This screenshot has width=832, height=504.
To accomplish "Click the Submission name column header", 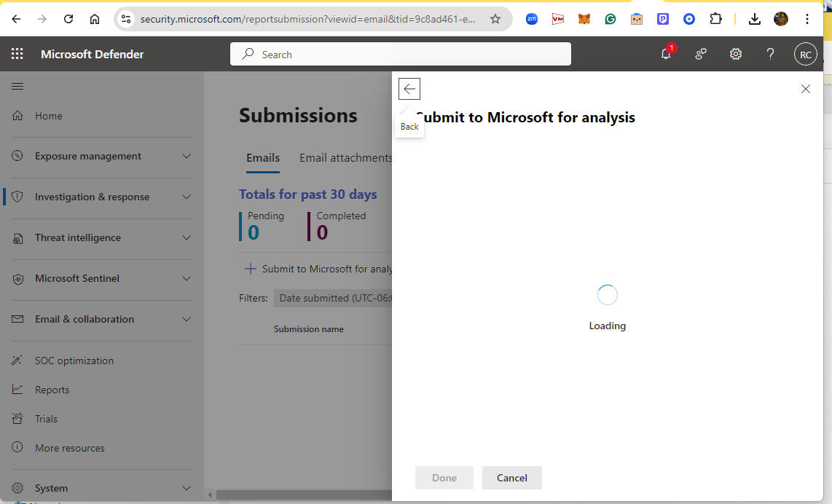I will [x=308, y=329].
